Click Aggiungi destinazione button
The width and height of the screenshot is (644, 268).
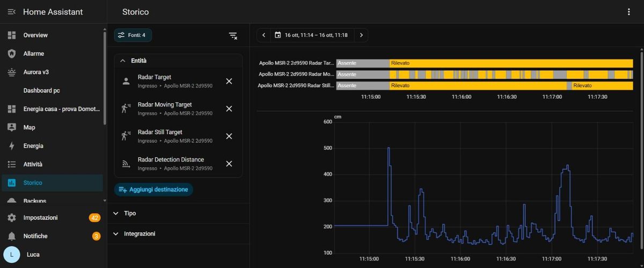pos(153,190)
